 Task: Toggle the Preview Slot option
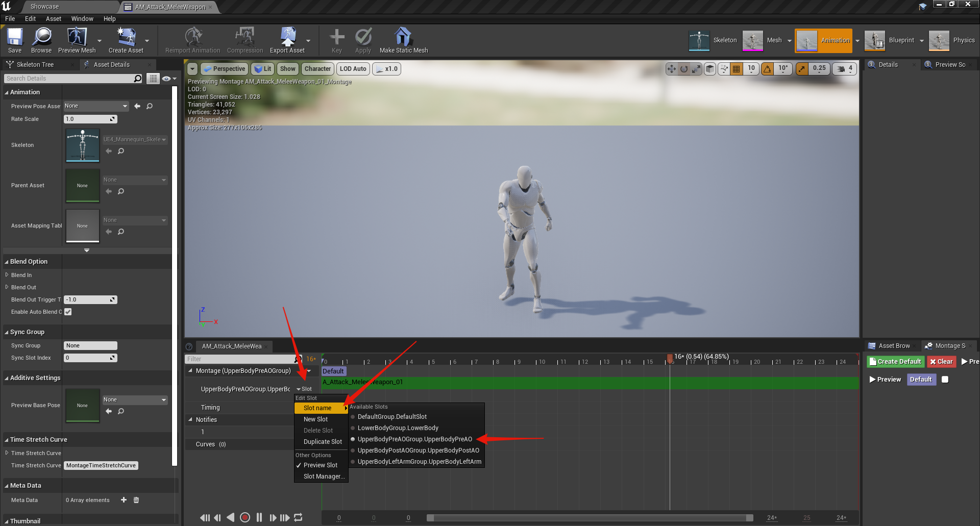pyautogui.click(x=320, y=465)
